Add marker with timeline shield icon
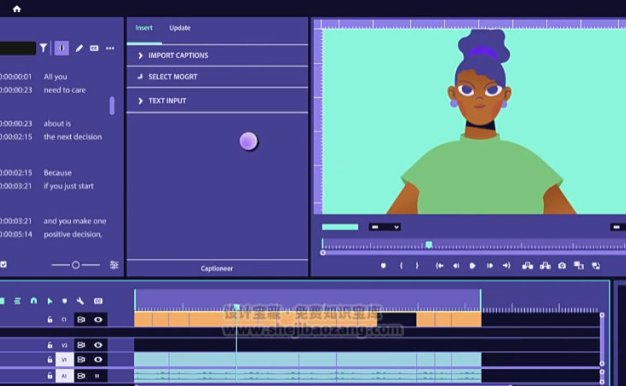The image size is (626, 386). 65,301
